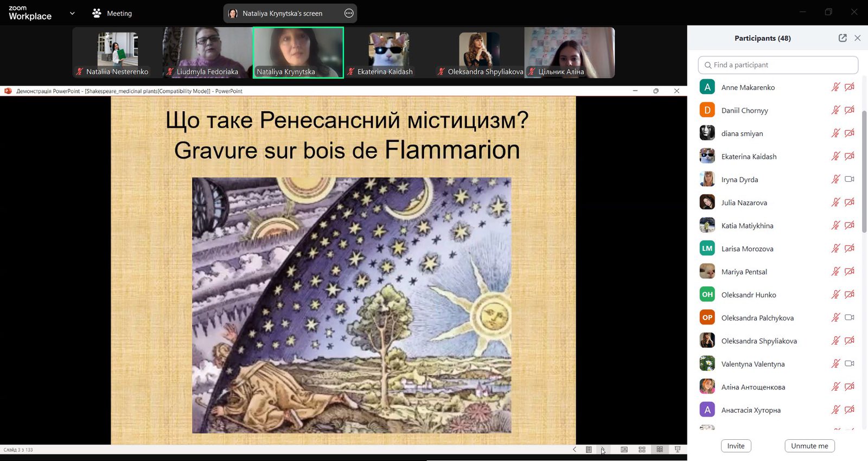
Task: Click the previous slide chevron arrow
Action: point(575,450)
